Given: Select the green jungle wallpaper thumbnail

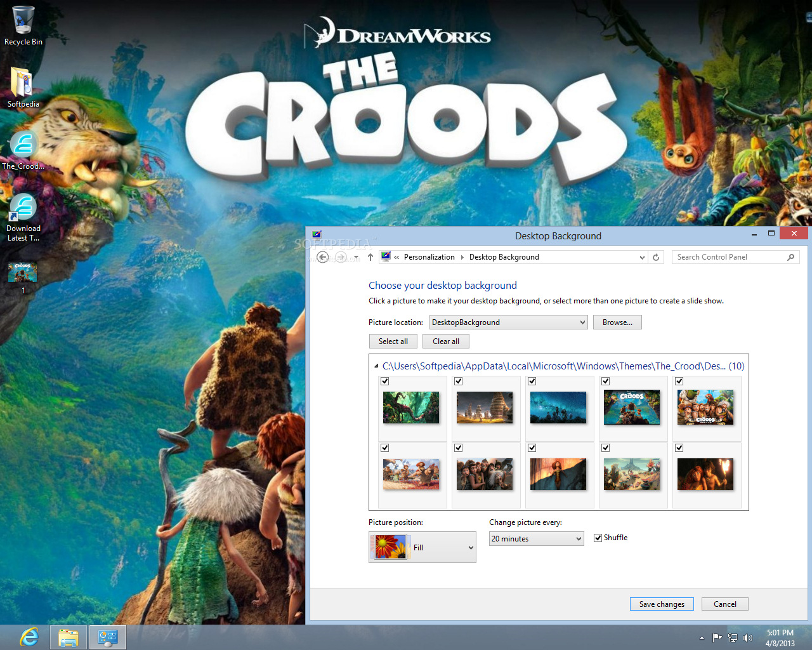Looking at the screenshot, I should [x=411, y=408].
